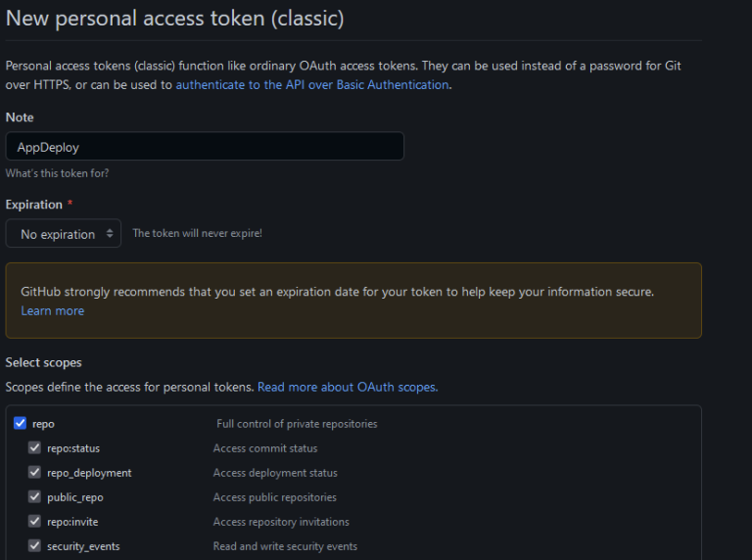This screenshot has height=560, width=752.
Task: Toggle the repo_deployment checkbox
Action: [34, 473]
